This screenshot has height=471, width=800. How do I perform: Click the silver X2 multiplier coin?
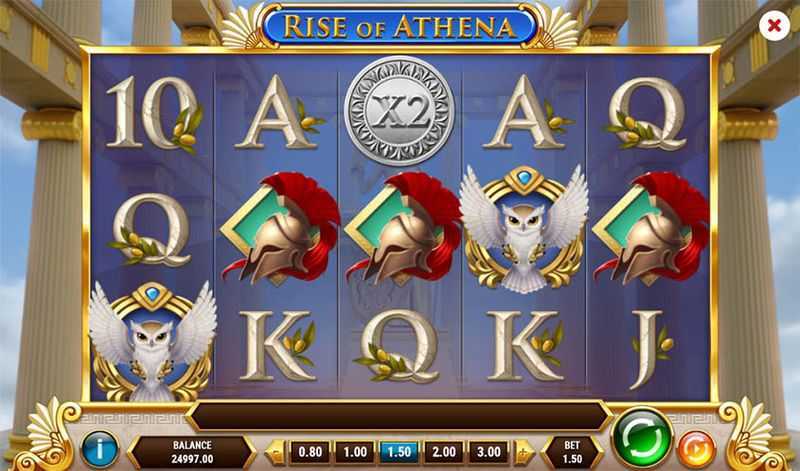(399, 111)
